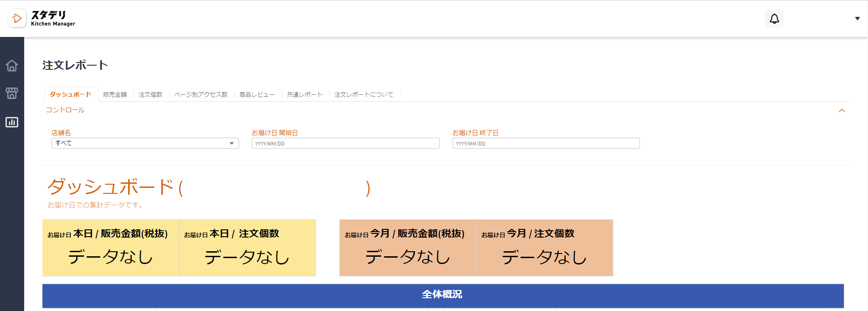The width and height of the screenshot is (868, 311).
Task: Click the 今月 / 注文個数 card
Action: click(x=545, y=248)
